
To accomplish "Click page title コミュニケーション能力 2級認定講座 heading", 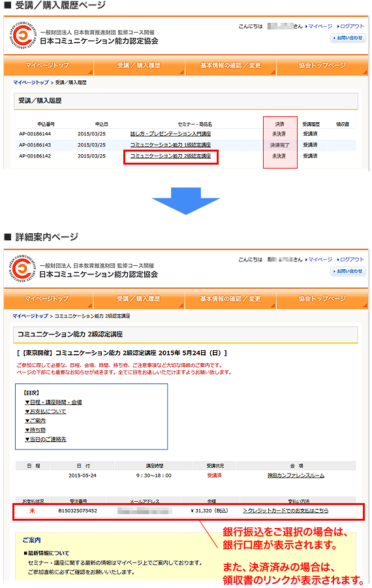I will pyautogui.click(x=70, y=334).
